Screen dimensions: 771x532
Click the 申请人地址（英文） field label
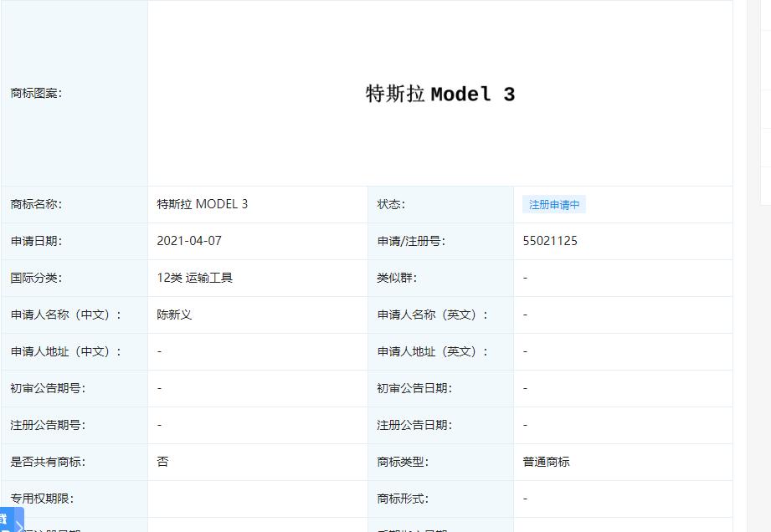[x=432, y=351]
